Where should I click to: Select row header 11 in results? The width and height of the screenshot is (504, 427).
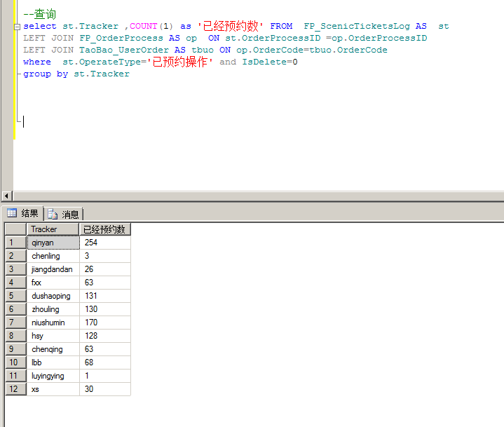pyautogui.click(x=15, y=376)
